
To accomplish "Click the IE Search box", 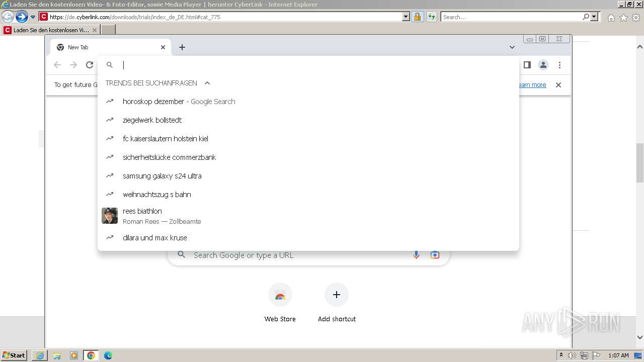I will [511, 17].
